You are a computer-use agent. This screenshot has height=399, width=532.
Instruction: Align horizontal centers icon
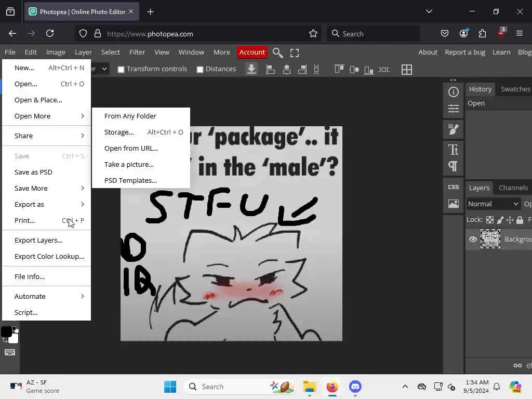(287, 70)
